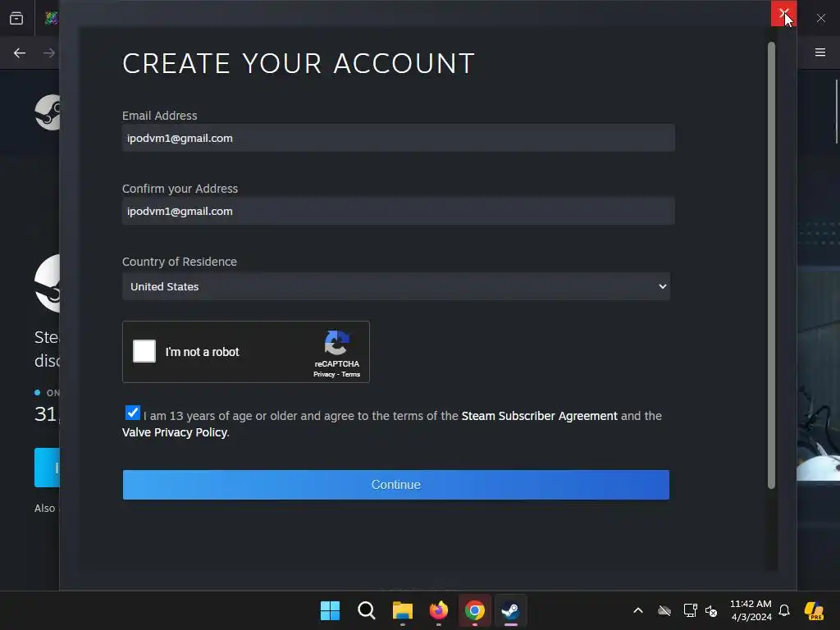Click the dialog's vertical scrollbar
The width and height of the screenshot is (840, 630).
pos(771,265)
